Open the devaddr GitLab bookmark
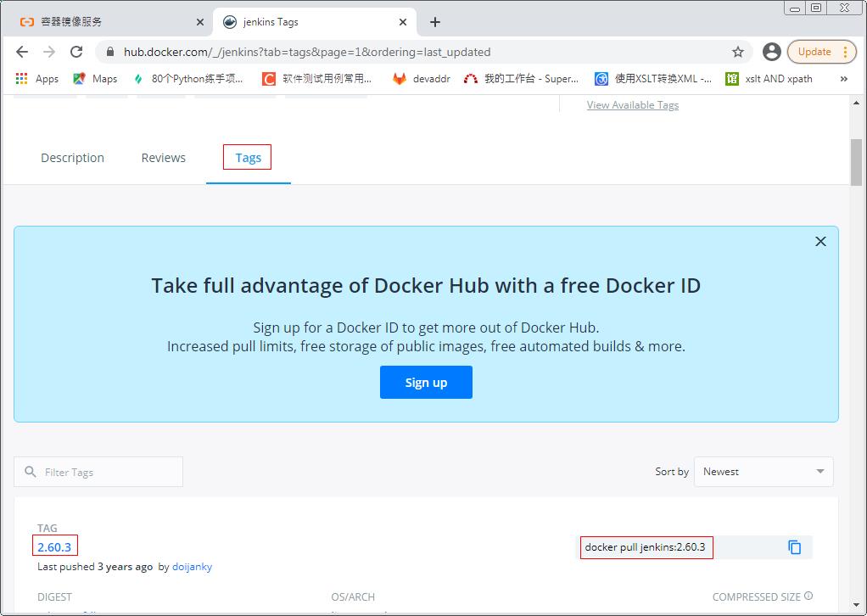 tap(422, 79)
